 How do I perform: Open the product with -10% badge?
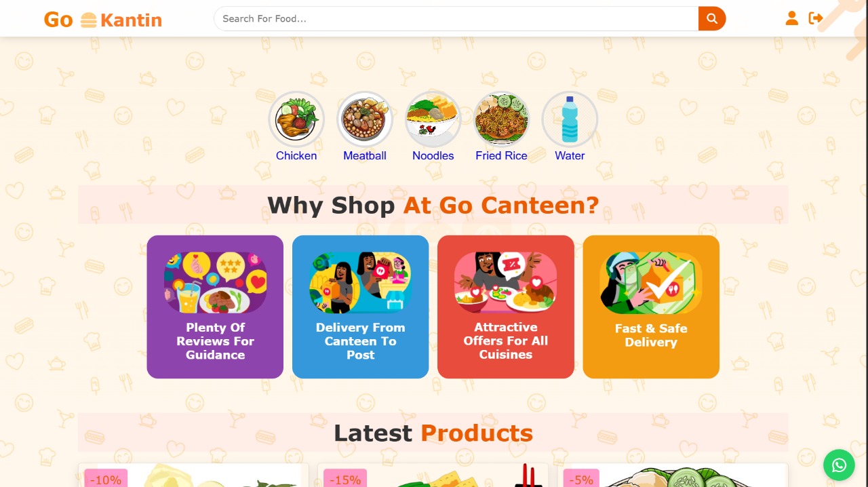[193, 475]
